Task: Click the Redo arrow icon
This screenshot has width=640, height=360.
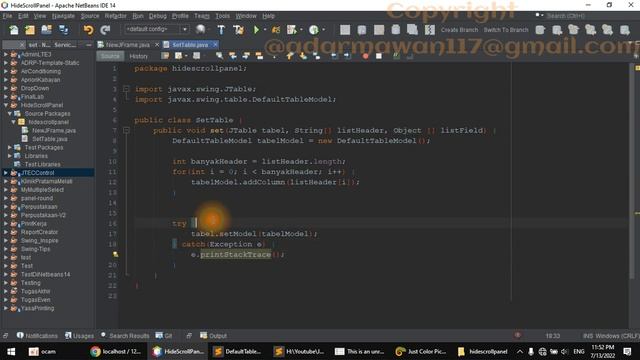Action: (105, 30)
